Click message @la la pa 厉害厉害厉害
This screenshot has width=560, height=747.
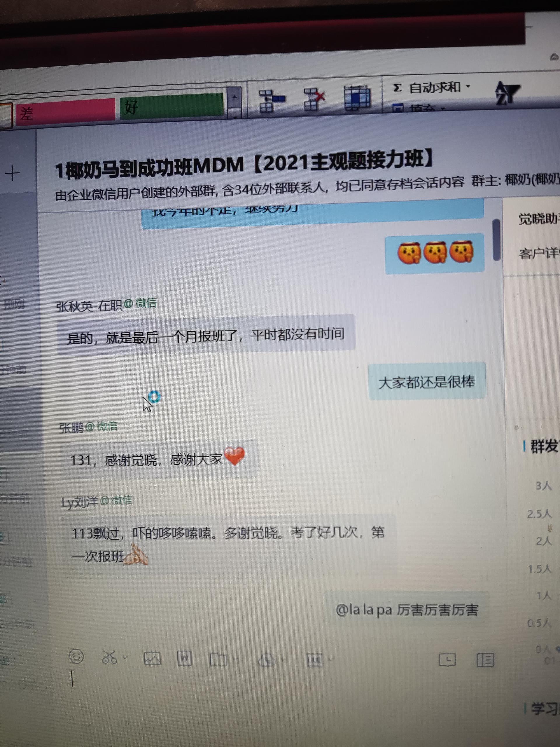tap(406, 610)
